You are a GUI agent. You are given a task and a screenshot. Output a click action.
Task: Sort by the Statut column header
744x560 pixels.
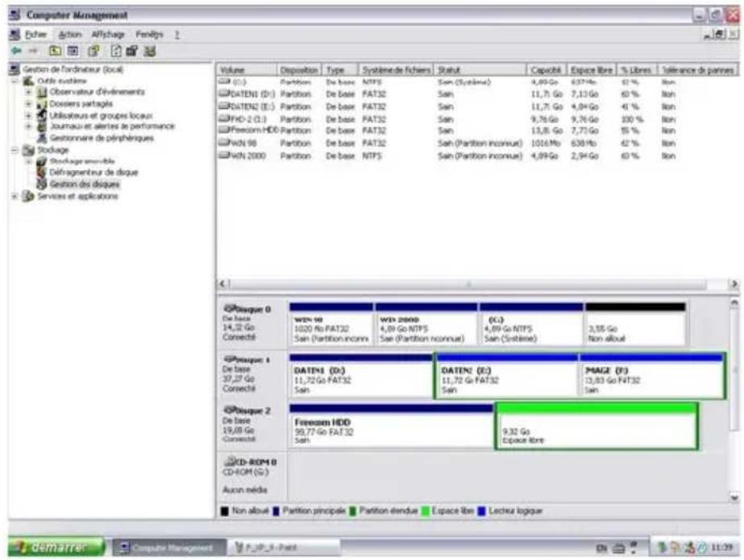(x=480, y=70)
